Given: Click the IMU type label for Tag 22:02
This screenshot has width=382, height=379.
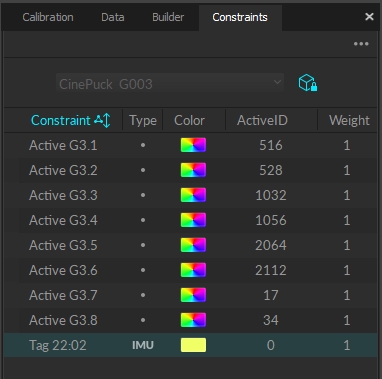Looking at the screenshot, I should pos(143,345).
